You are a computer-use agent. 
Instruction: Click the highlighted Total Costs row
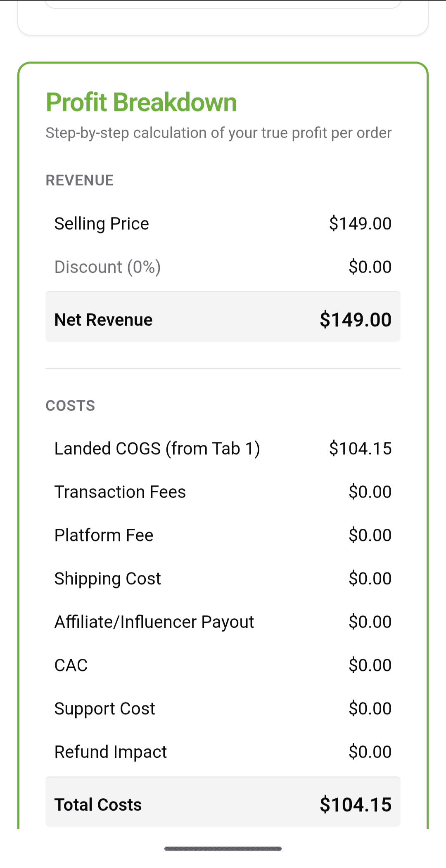pos(223,804)
